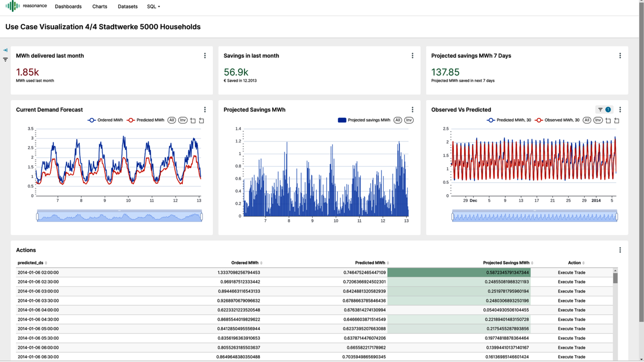
Task: Toggle Predicted MWh series in Current Demand Forecast
Action: click(146, 120)
